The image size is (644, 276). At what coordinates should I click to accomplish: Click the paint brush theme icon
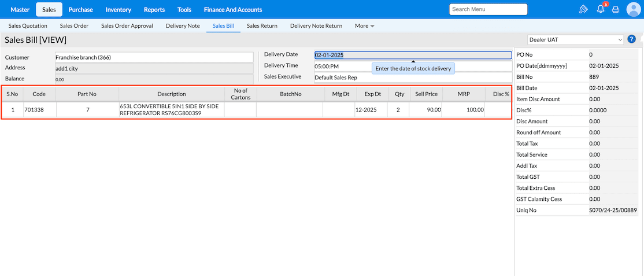[584, 10]
